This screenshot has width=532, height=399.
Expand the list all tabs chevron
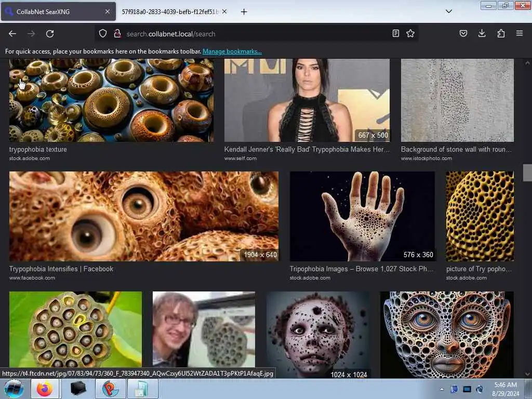[x=449, y=11]
